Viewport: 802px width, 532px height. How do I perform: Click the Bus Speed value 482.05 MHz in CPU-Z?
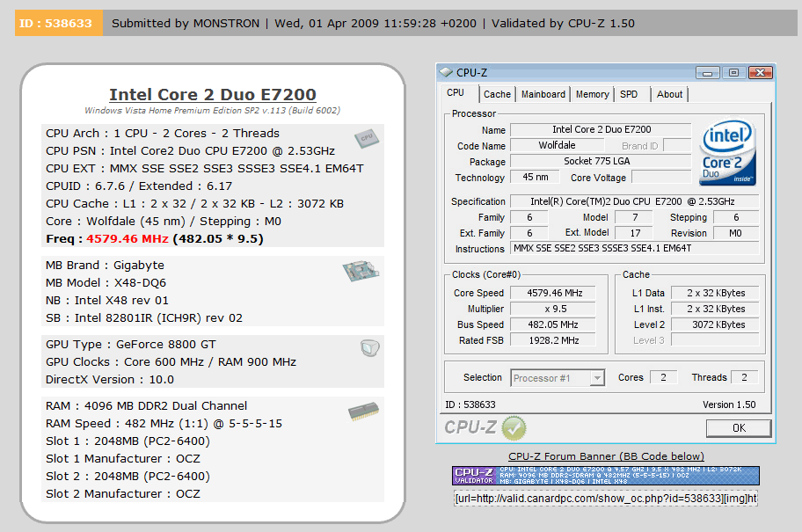point(554,324)
